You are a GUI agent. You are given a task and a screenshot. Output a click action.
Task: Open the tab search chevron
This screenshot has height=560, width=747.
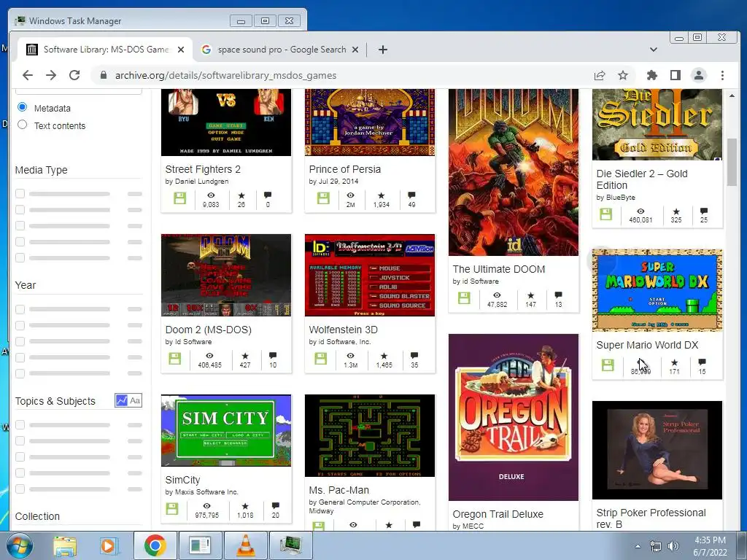click(654, 50)
